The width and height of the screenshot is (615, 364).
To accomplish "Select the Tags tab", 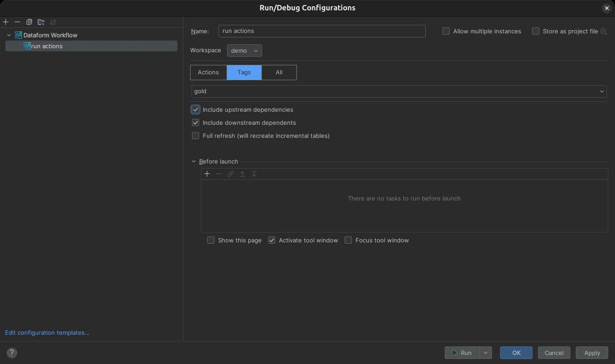I will 244,73.
